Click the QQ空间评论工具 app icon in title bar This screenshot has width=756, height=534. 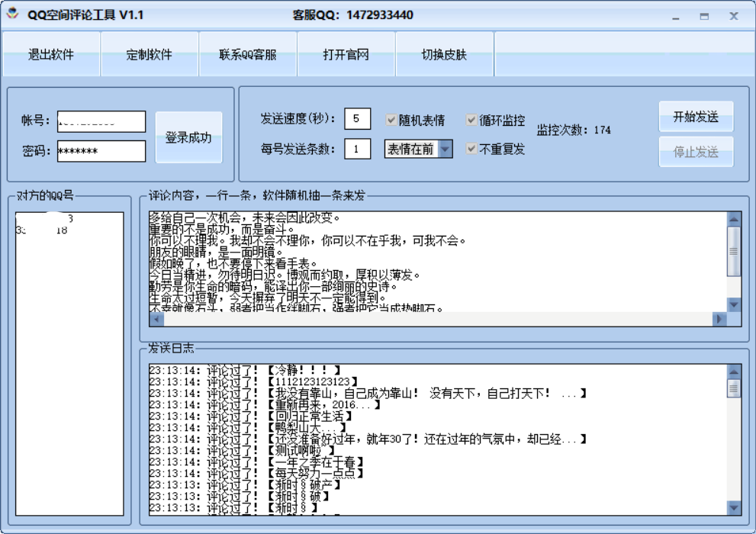[13, 14]
